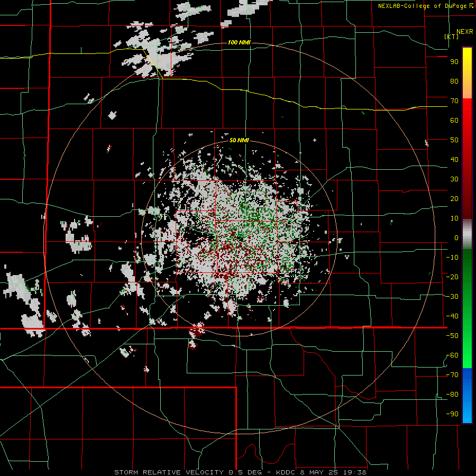Click the -50 value on the velocity scale
Image resolution: width=476 pixels, height=476 pixels.
(452, 336)
